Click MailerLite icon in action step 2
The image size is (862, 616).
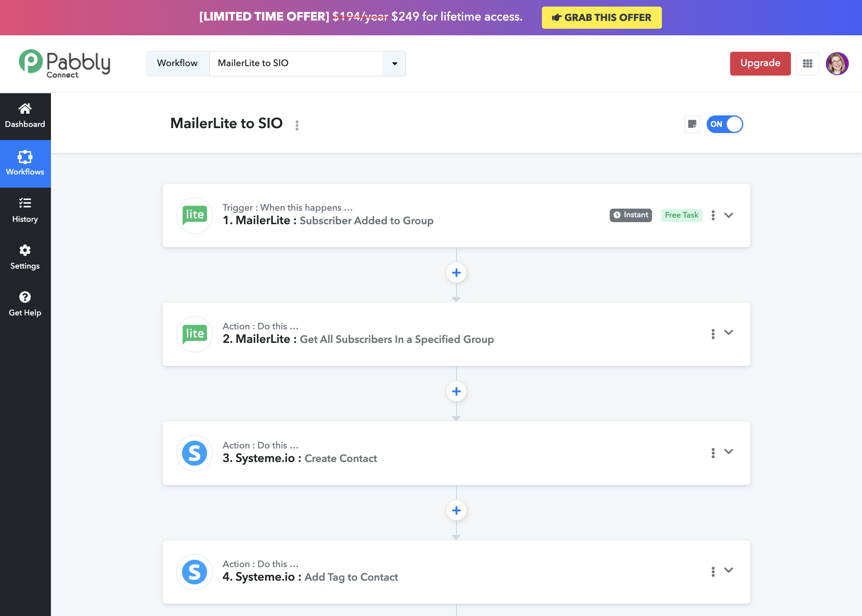tap(195, 334)
